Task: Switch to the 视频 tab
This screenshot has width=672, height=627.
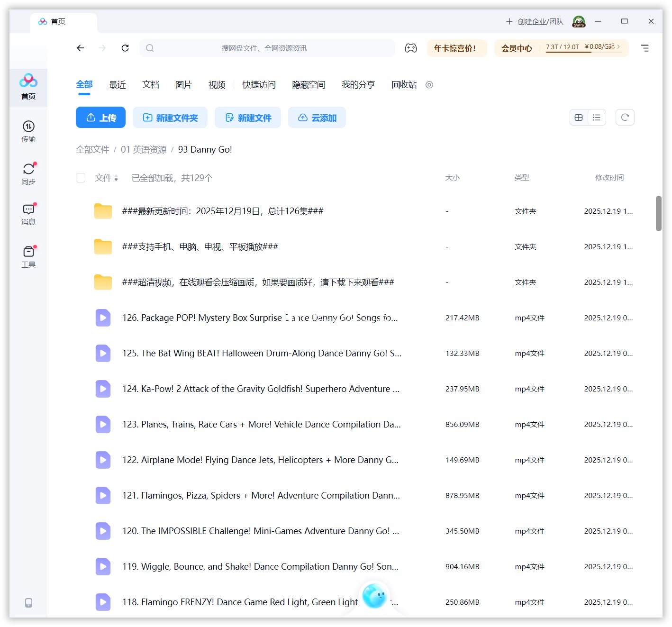Action: click(x=217, y=85)
